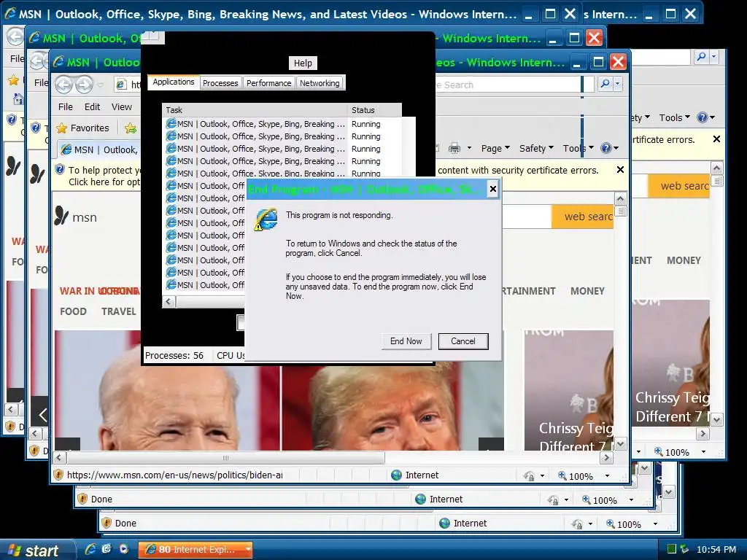Click front window vertical scrollbar up arrow

pyautogui.click(x=620, y=198)
